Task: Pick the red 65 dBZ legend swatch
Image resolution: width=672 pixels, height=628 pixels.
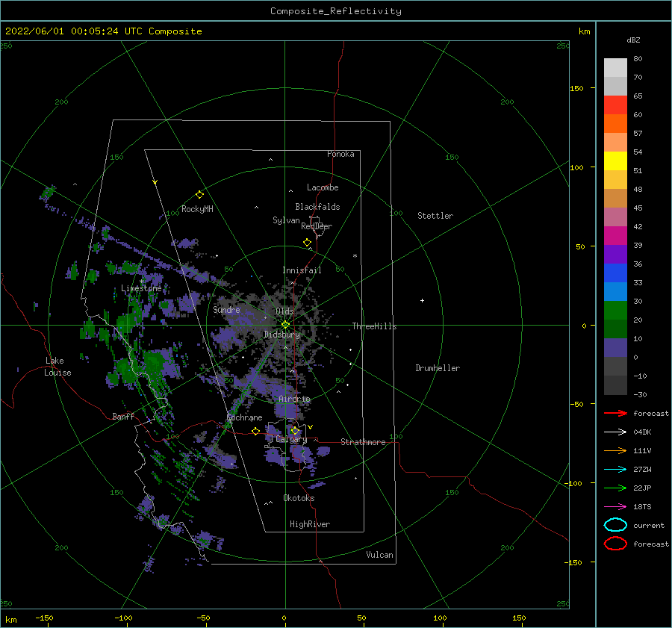Action: point(615,105)
